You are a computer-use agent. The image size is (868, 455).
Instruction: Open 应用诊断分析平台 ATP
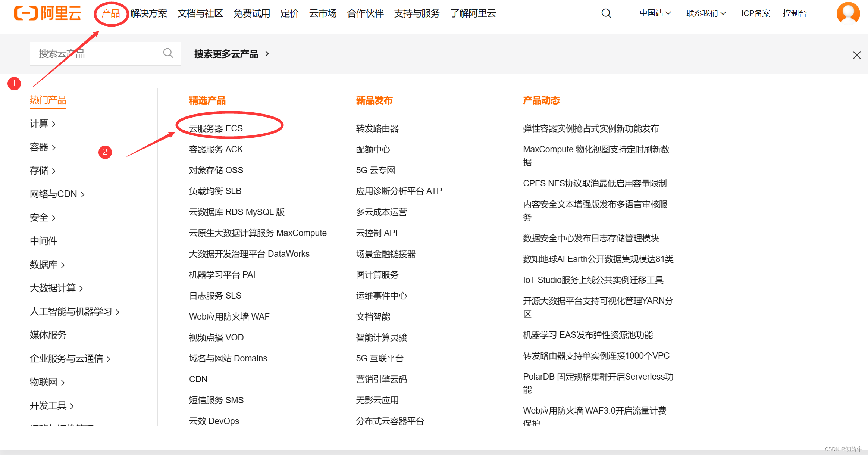[x=399, y=191]
